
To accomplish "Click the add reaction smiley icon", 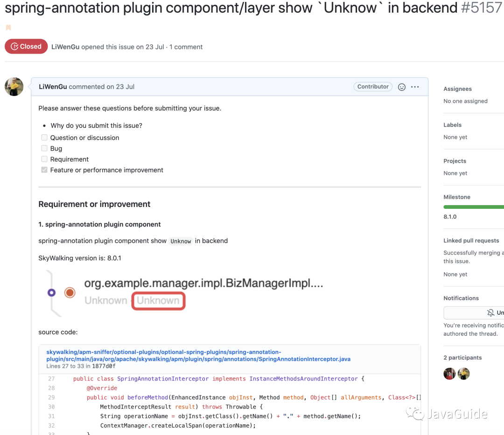I will click(402, 87).
